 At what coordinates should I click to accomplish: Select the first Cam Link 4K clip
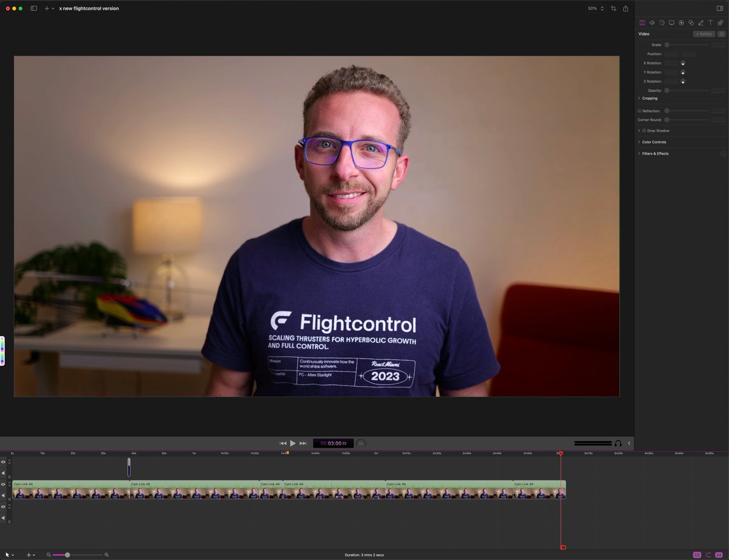(71, 490)
